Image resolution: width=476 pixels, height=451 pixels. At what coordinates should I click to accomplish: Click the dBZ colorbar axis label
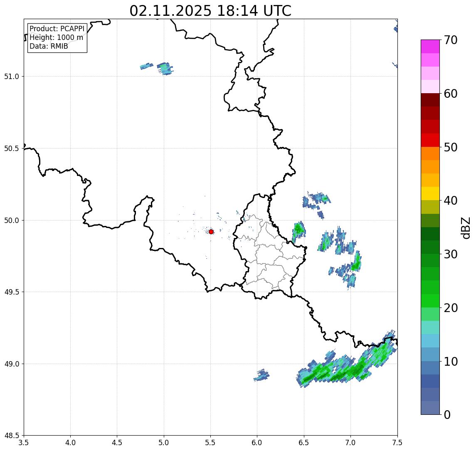point(466,228)
